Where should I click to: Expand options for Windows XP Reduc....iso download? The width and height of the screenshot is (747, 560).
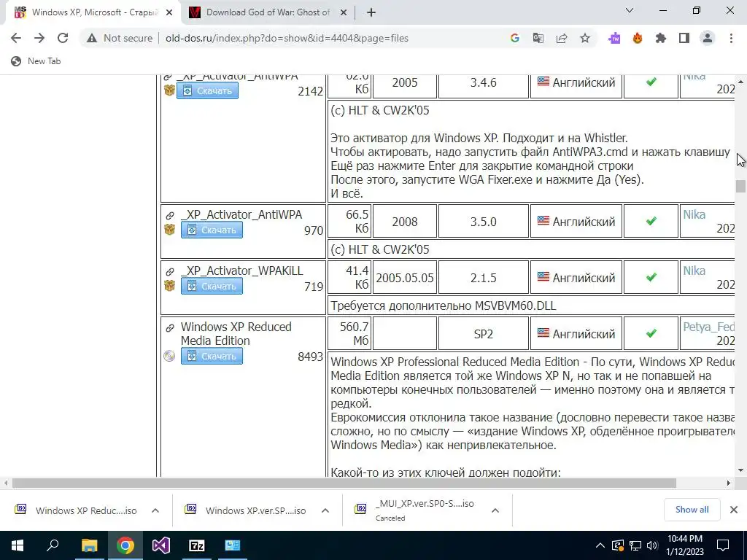click(x=155, y=510)
